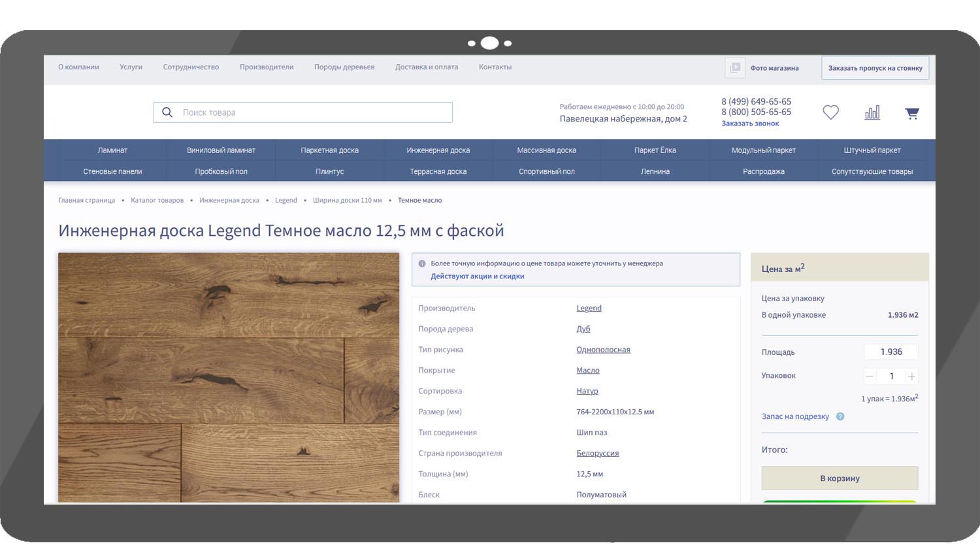980x551 pixels.
Task: Increase package count with plus button
Action: coord(911,376)
